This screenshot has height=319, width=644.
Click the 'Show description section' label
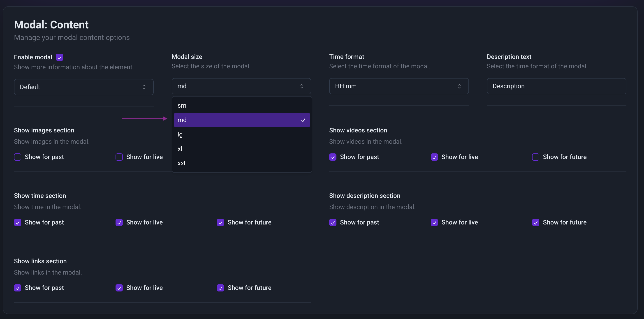(365, 196)
